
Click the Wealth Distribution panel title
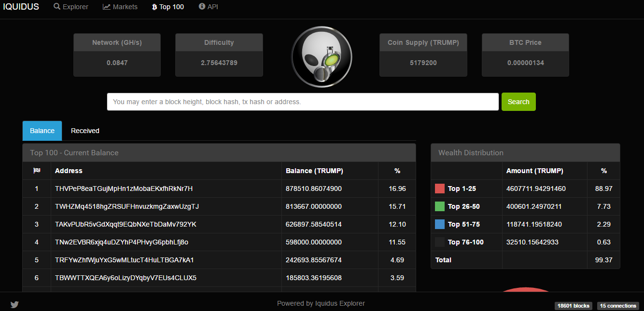click(471, 152)
